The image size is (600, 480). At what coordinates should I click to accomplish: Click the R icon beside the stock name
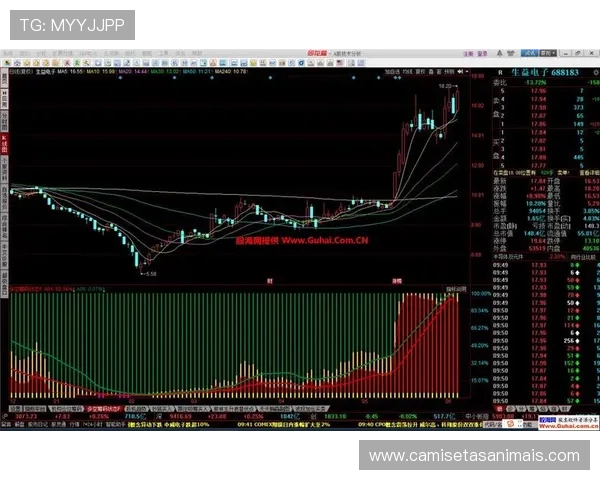click(499, 73)
